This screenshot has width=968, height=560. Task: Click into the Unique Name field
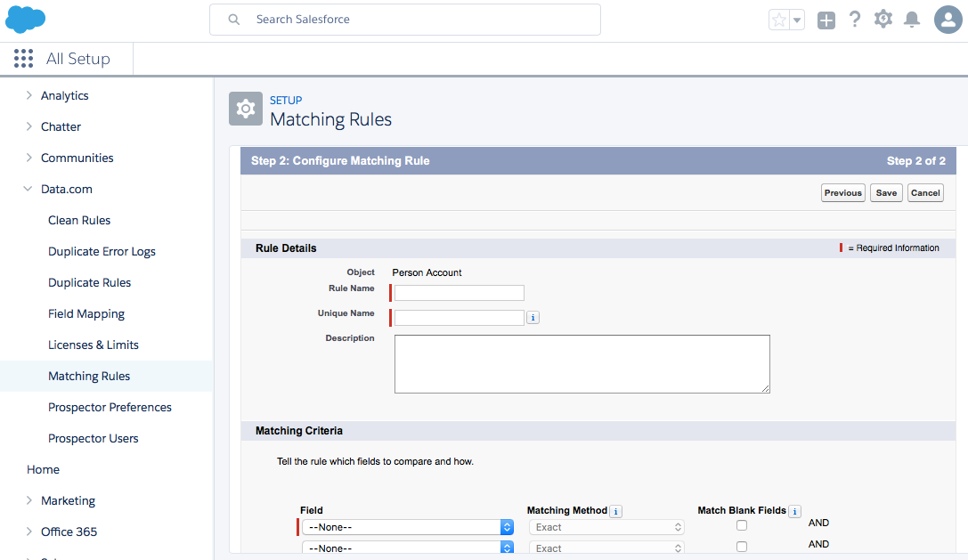(460, 317)
